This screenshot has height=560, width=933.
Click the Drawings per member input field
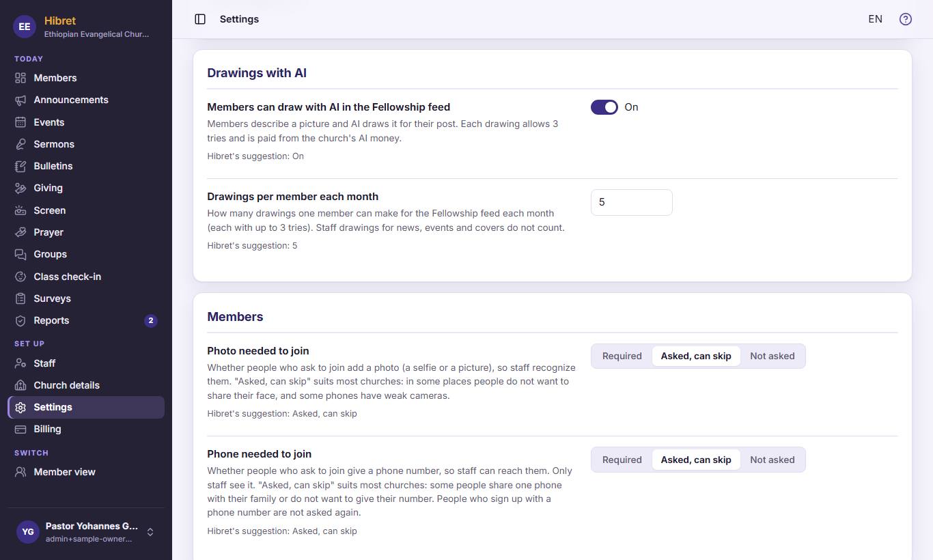(x=632, y=202)
